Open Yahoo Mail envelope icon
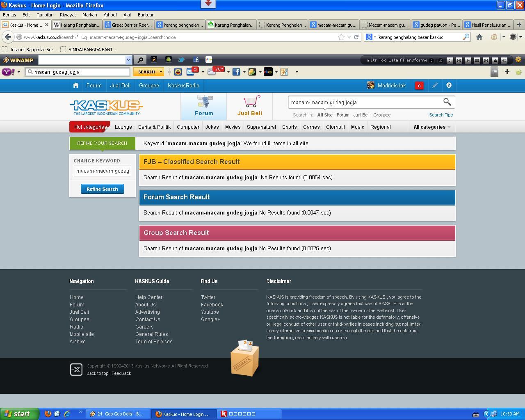This screenshot has height=420, width=525. pyautogui.click(x=191, y=71)
